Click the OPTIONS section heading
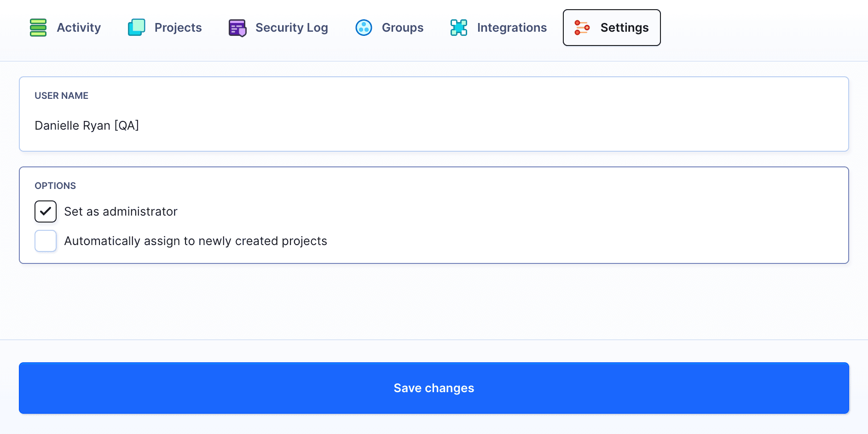This screenshot has height=434, width=868. click(x=55, y=186)
